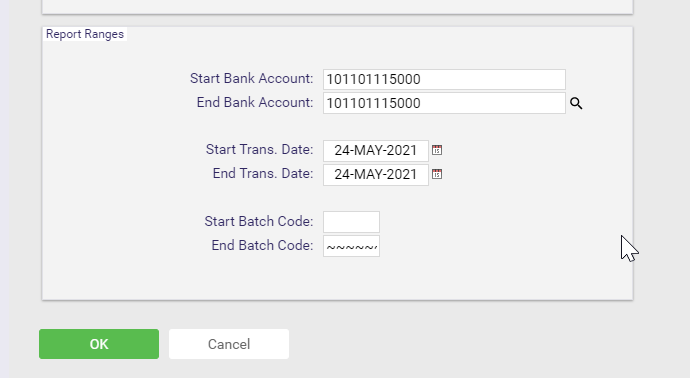Click the lavender strip along the left edge
This screenshot has height=378, width=690.
click(x=4, y=189)
